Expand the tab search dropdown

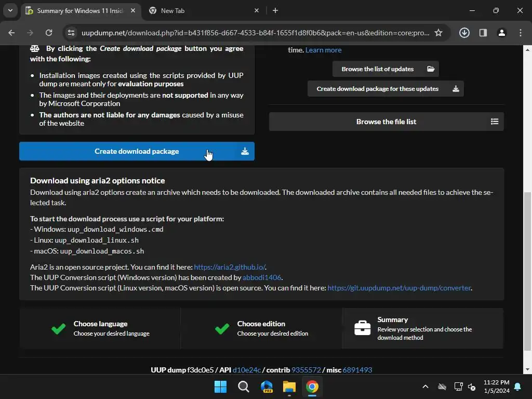click(x=10, y=10)
